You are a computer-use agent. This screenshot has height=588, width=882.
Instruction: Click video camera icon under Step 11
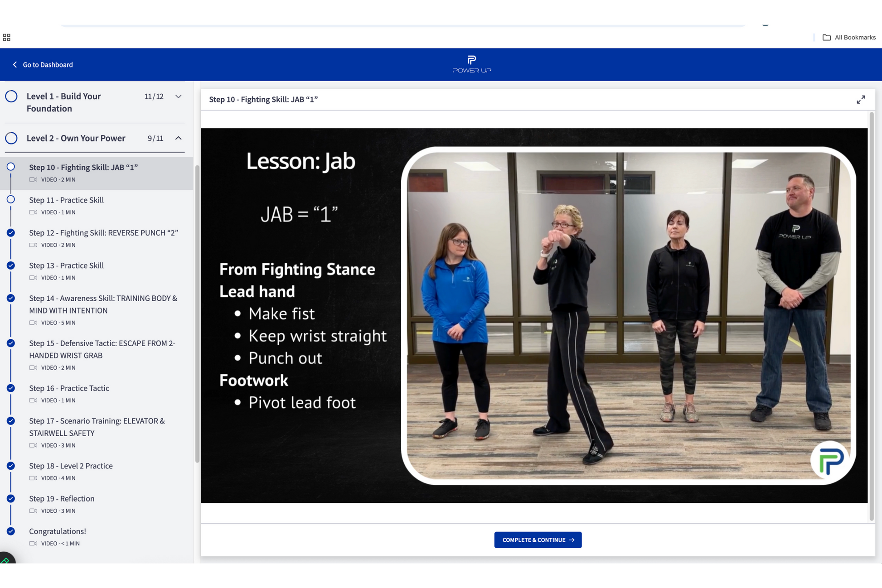(x=33, y=212)
